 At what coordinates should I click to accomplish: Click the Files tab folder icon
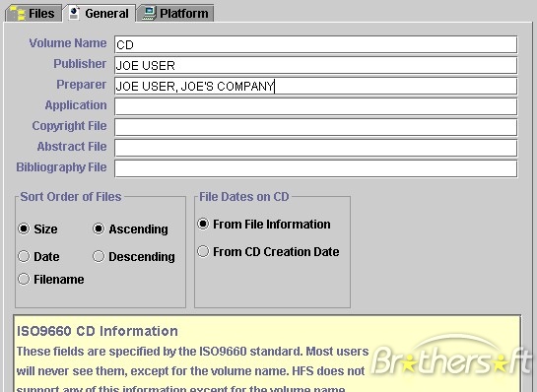(17, 14)
